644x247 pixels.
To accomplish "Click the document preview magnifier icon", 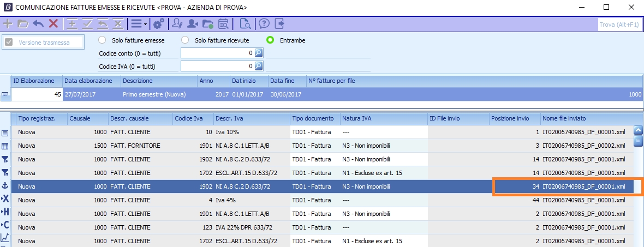I will tap(245, 24).
